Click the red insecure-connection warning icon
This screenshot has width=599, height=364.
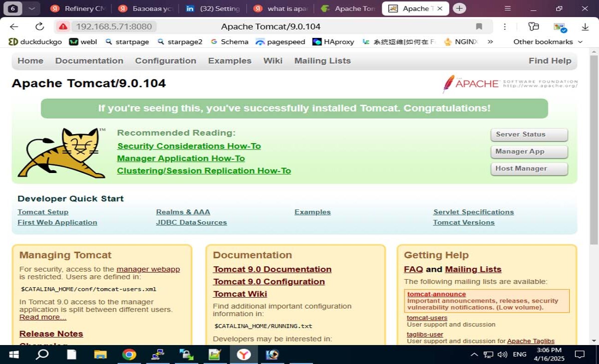(62, 27)
